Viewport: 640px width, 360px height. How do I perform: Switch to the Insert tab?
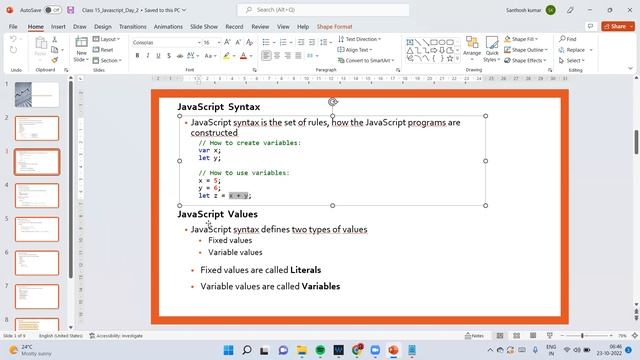coord(58,27)
